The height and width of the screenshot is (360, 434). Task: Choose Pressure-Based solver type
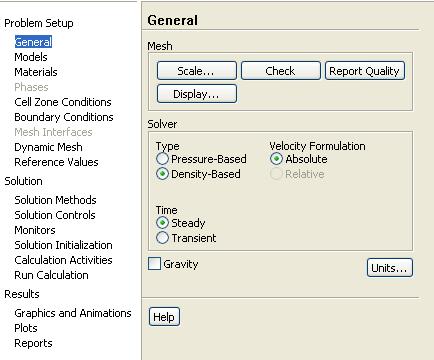[x=201, y=159]
